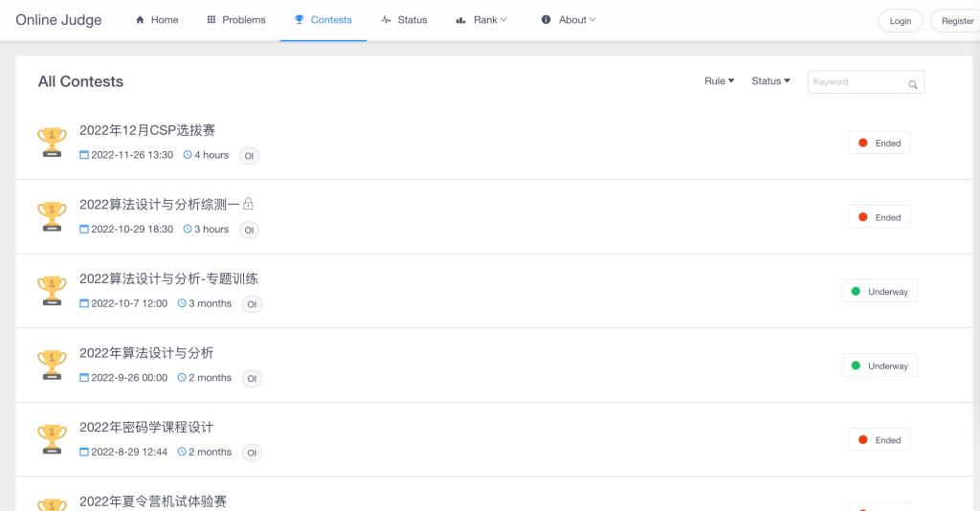Click the magnifier icon in the keyword search box

point(913,83)
